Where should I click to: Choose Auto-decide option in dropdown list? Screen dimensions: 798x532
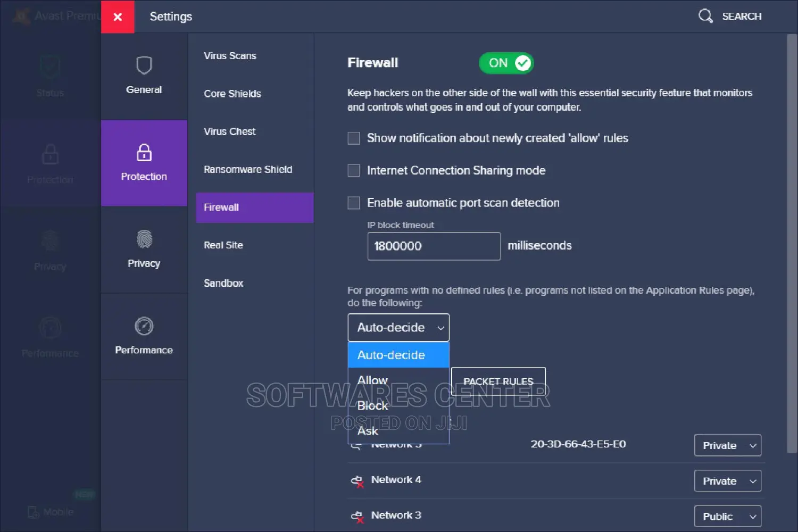tap(398, 355)
